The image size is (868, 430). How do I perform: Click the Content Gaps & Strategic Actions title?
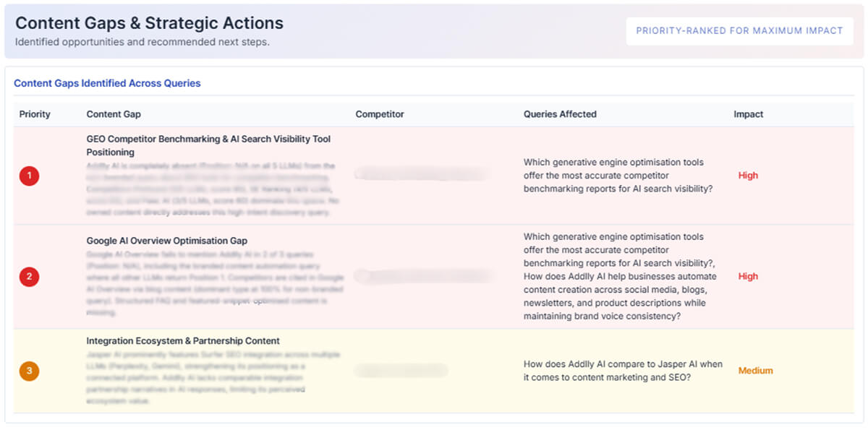click(149, 23)
